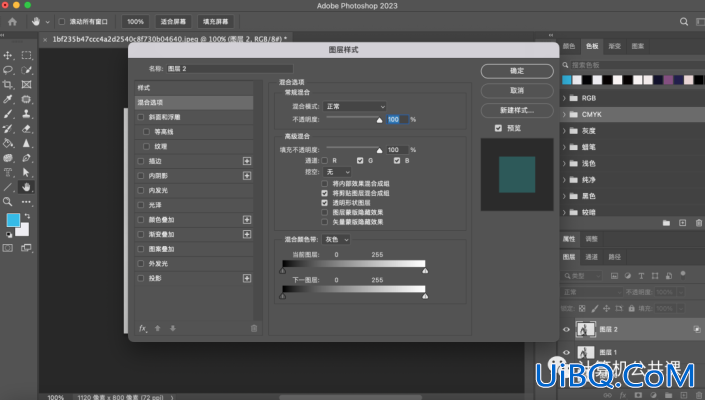The image size is (705, 400).
Task: Expand the CMYK swatch folder
Action: point(564,115)
